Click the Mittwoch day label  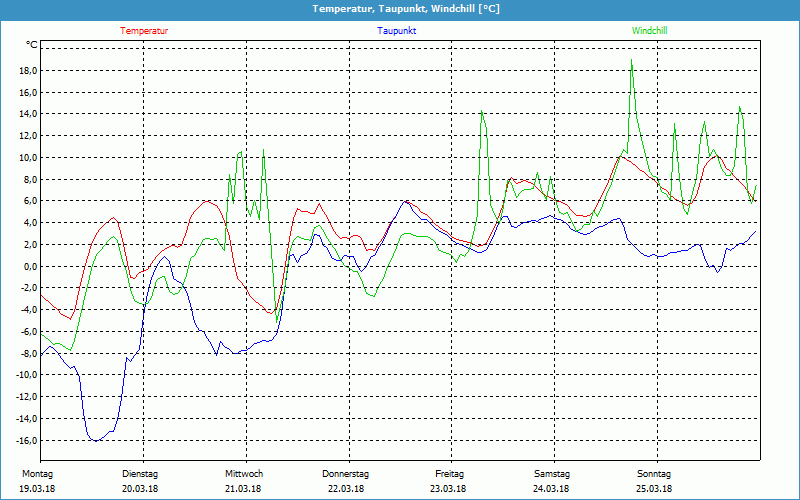pos(244,474)
